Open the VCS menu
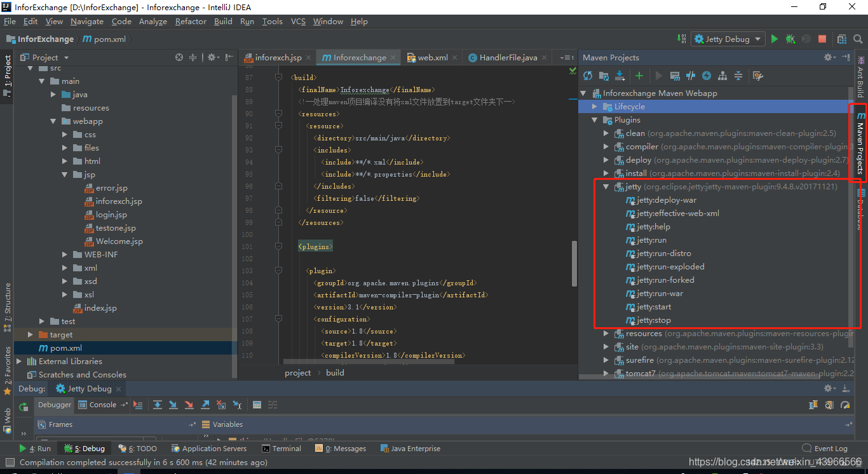Screen dimensions: 868x474 coord(298,21)
